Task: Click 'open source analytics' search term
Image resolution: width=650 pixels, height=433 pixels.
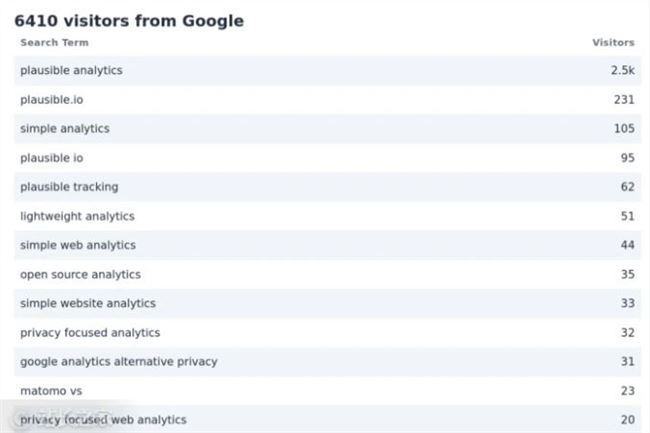Action: (x=80, y=274)
